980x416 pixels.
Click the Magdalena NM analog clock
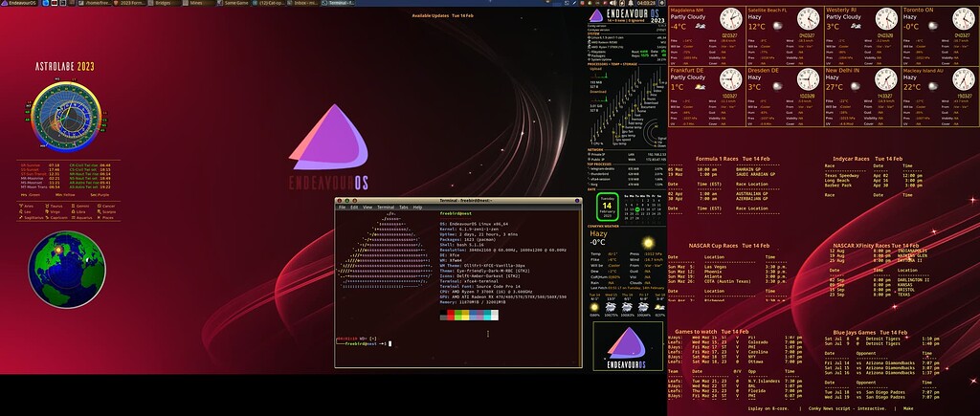coord(730,19)
